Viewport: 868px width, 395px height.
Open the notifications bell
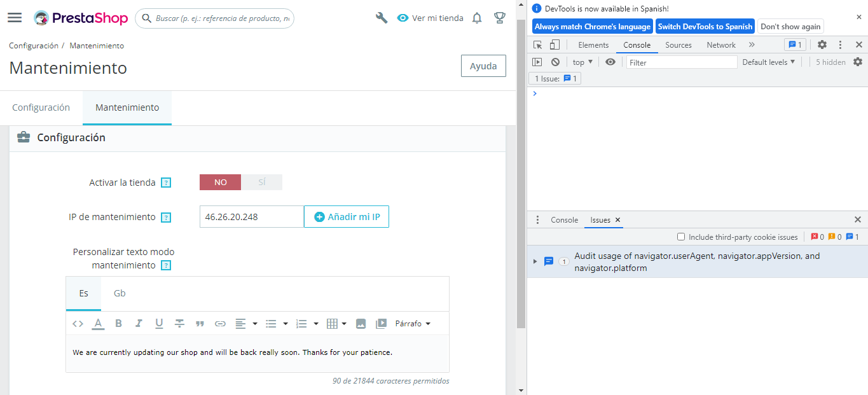(x=477, y=18)
